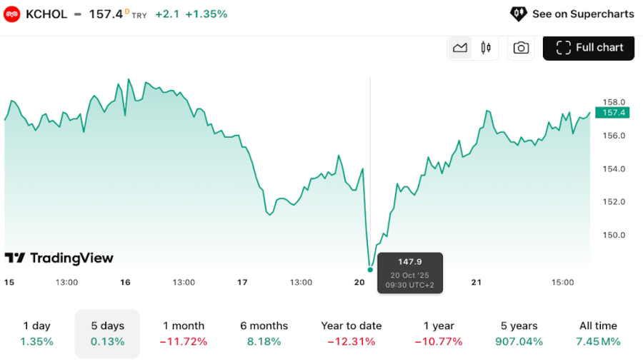Click the fullscreen brackets icon in Full chart
643x364 pixels.
click(564, 48)
